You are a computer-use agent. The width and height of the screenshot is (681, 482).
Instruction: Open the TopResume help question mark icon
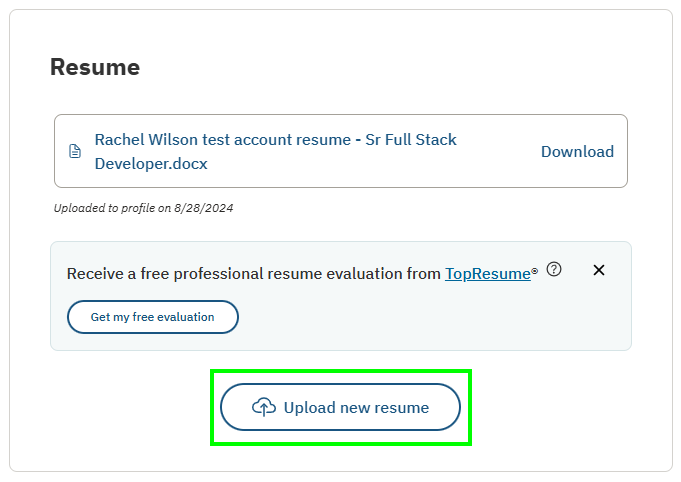(x=554, y=269)
